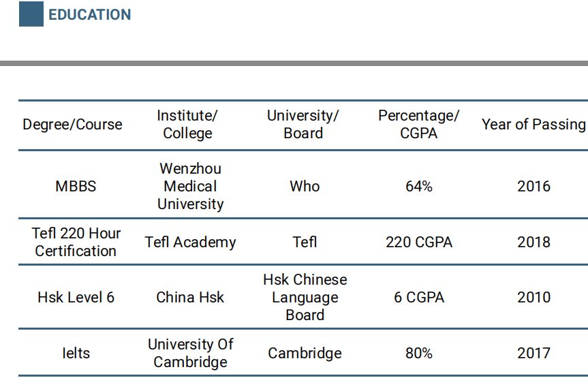Click the blue square beside EDUCATION heading
This screenshot has width=588, height=378.
tap(31, 14)
